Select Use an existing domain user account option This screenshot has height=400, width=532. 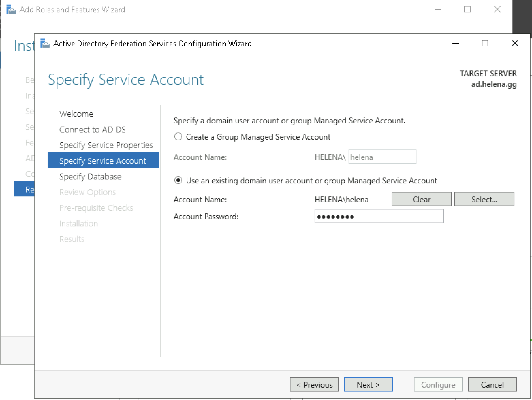(x=178, y=180)
